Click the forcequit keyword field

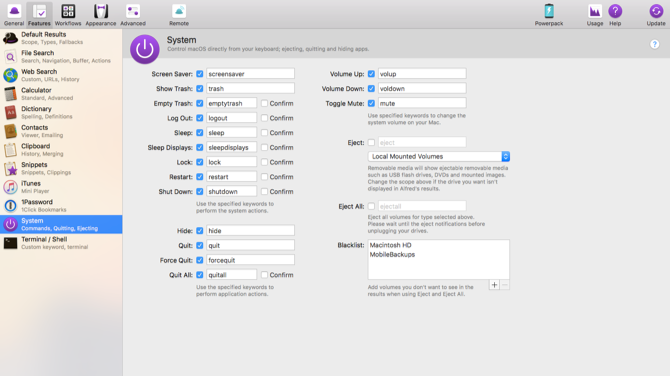[x=250, y=260]
